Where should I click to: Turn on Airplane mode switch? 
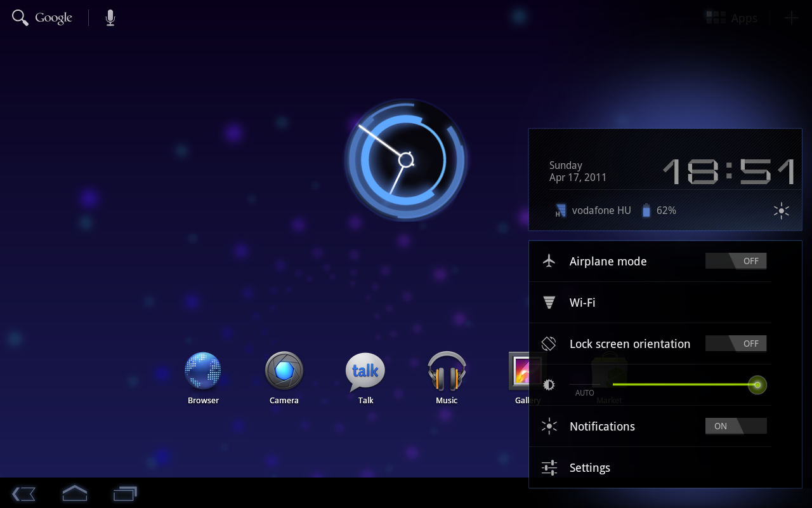[x=736, y=261]
